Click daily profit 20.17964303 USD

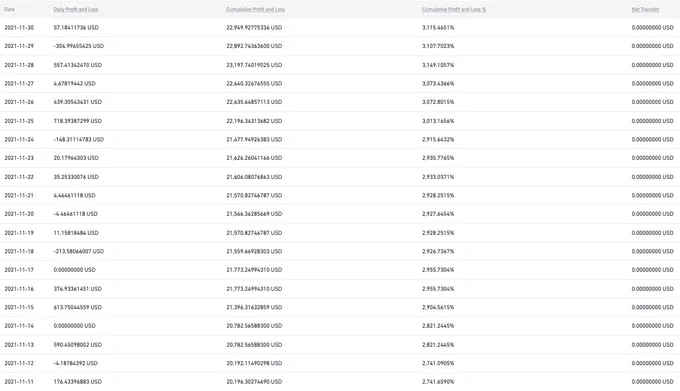pyautogui.click(x=76, y=158)
